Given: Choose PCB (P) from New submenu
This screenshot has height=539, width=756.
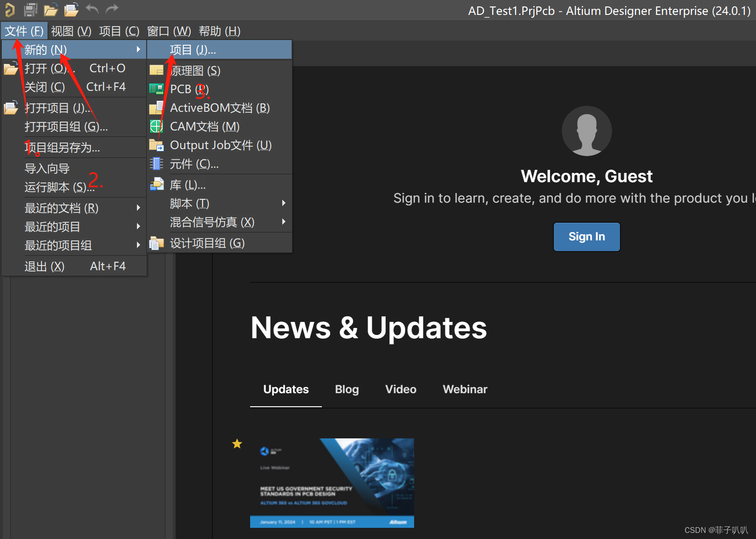Looking at the screenshot, I should click(x=219, y=89).
